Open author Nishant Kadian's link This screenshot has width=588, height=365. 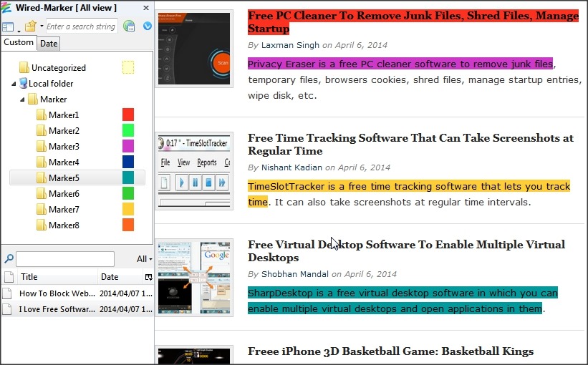[x=291, y=167]
